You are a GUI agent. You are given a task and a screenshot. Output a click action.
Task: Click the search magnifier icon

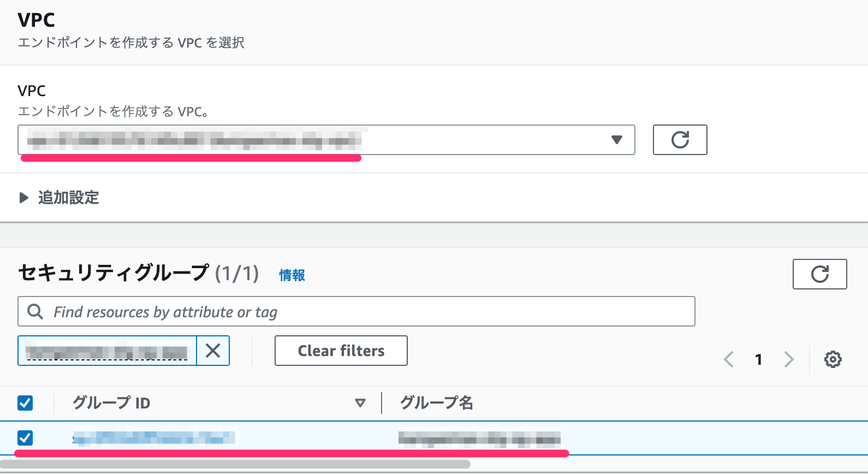pos(35,311)
